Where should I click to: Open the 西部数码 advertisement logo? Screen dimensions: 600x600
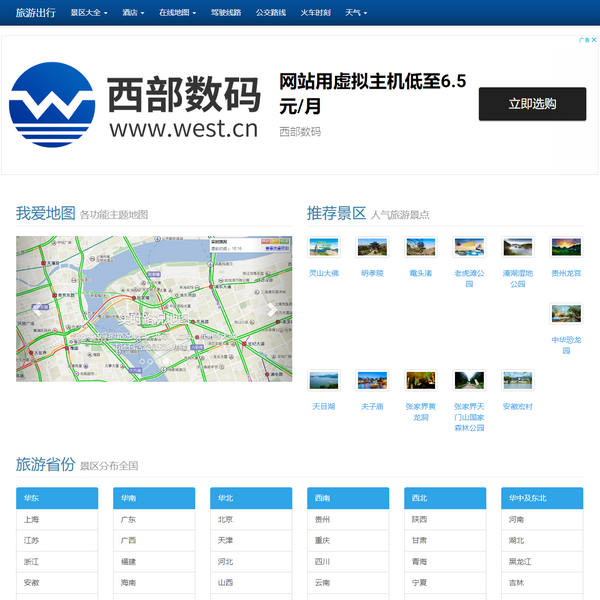134,105
